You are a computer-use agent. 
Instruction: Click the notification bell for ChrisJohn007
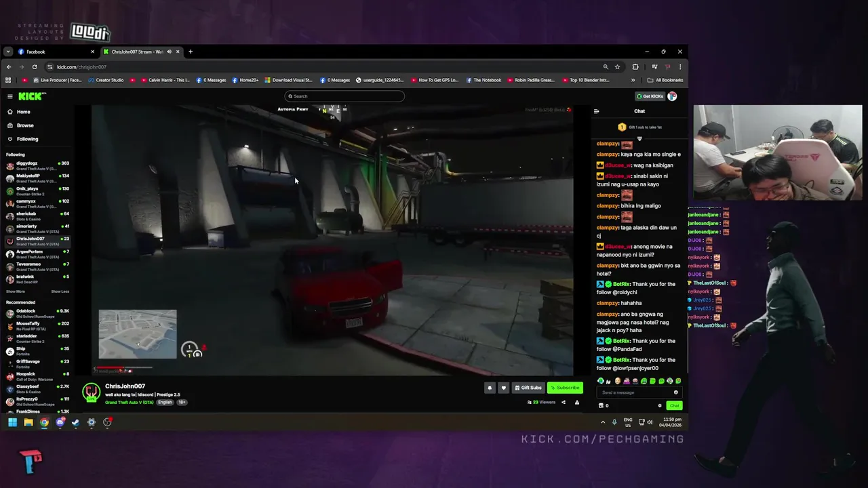[x=490, y=388]
